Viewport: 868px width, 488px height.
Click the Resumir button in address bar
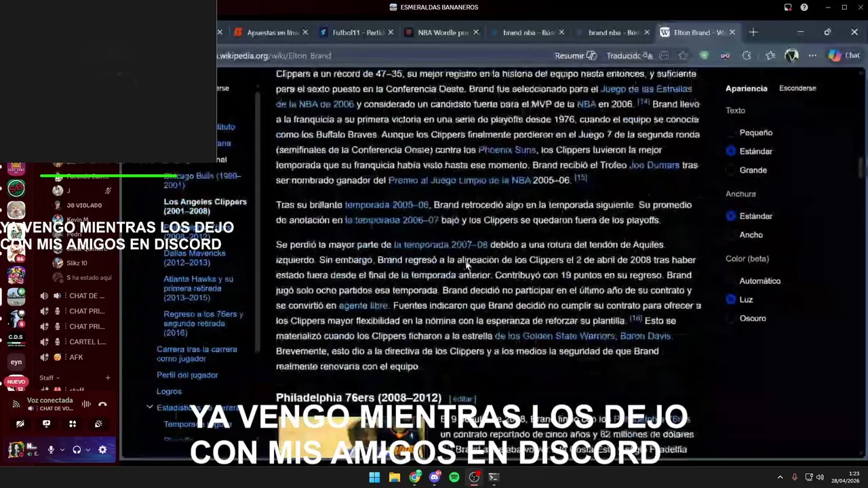click(x=576, y=56)
